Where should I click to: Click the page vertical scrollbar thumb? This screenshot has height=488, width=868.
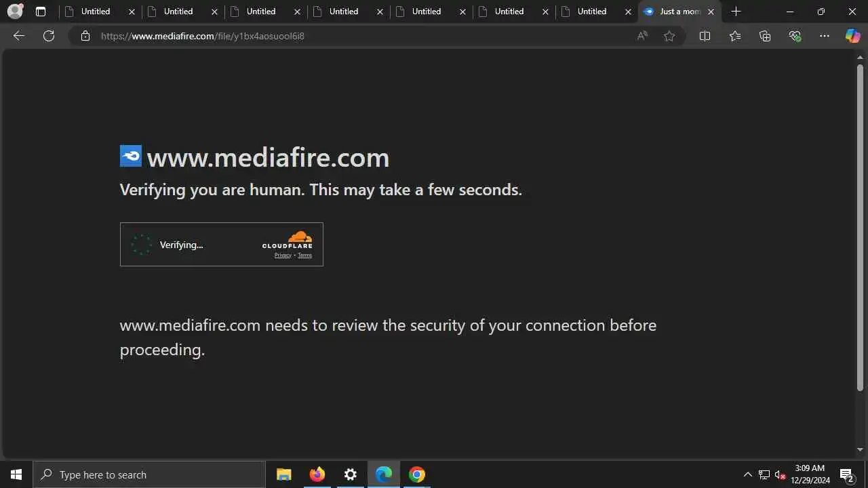[x=860, y=227]
